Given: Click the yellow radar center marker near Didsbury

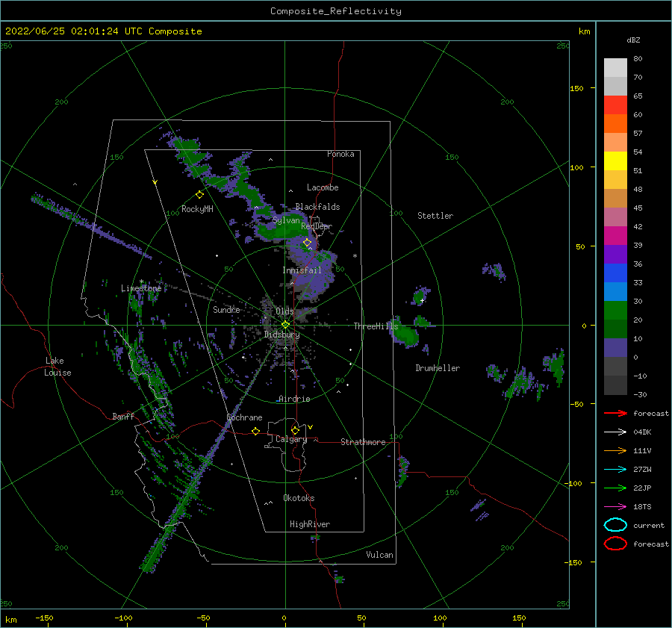Looking at the screenshot, I should point(285,325).
